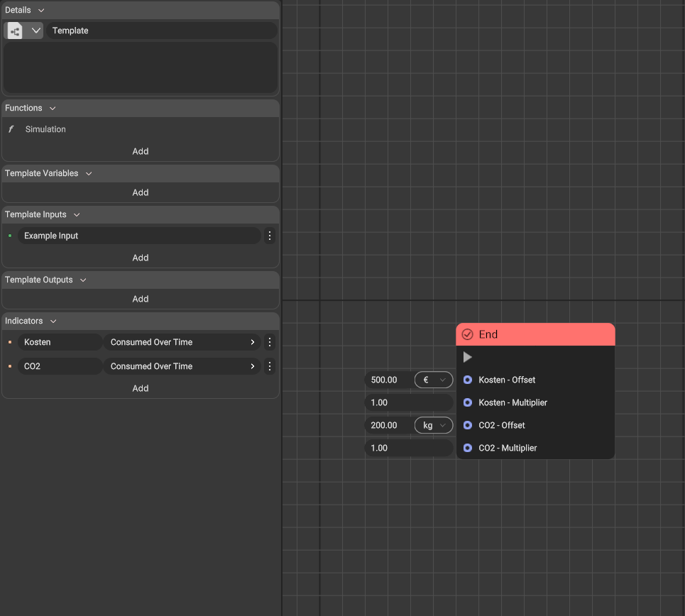Click the green dot beside Example Input
Image resolution: width=685 pixels, height=616 pixels.
pos(10,236)
